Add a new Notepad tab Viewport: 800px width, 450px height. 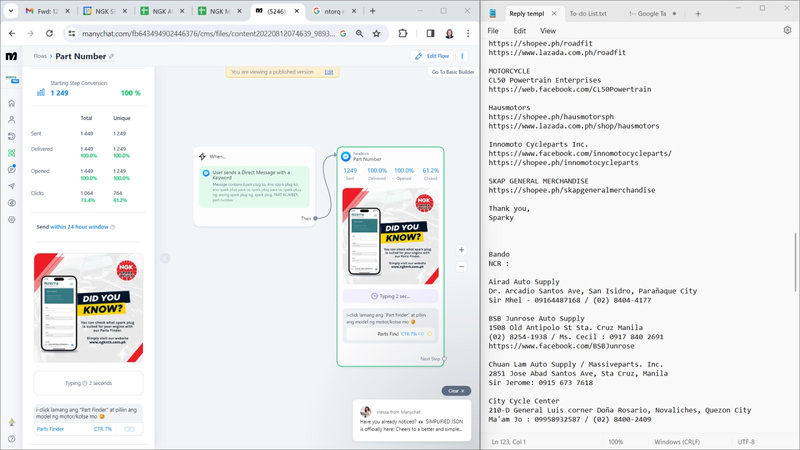(x=698, y=14)
